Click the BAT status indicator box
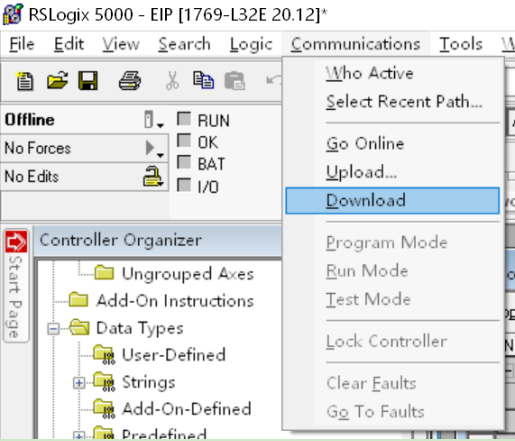515x441 pixels. (184, 163)
